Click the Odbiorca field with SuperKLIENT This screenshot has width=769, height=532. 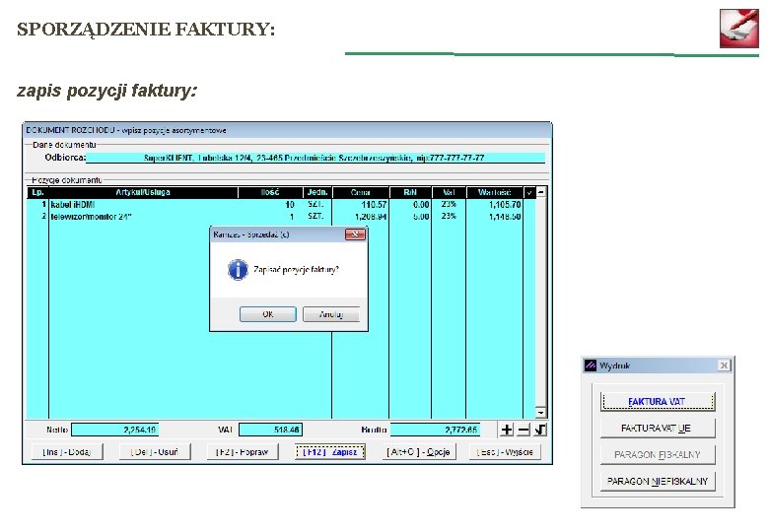pos(315,158)
